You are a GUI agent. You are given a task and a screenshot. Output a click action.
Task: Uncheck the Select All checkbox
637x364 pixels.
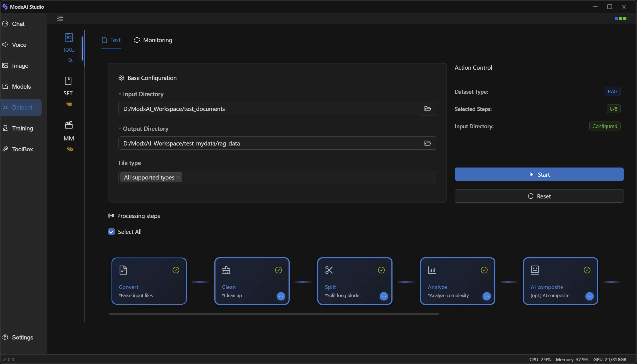[112, 232]
